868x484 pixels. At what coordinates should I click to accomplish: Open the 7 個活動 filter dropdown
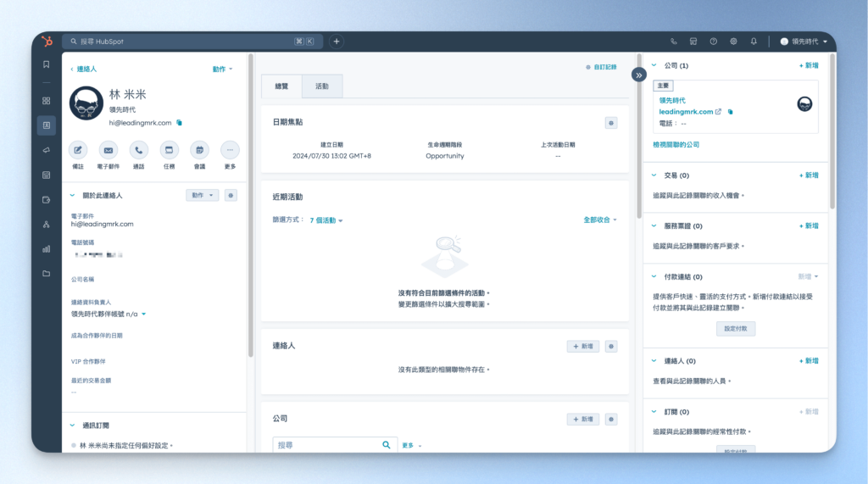point(326,220)
